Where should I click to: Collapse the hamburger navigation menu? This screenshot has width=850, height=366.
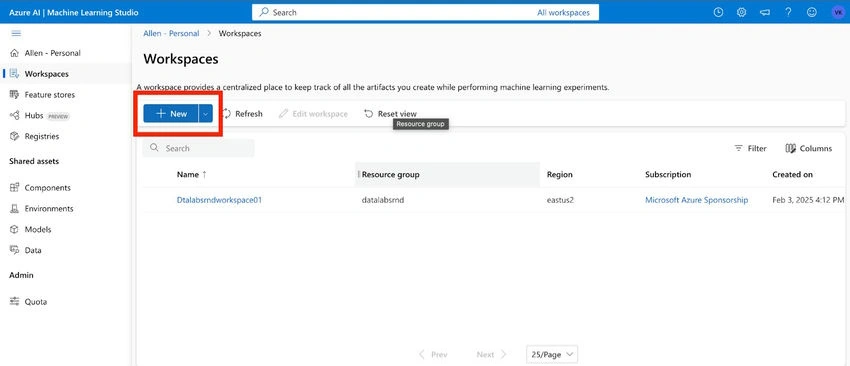pos(16,34)
